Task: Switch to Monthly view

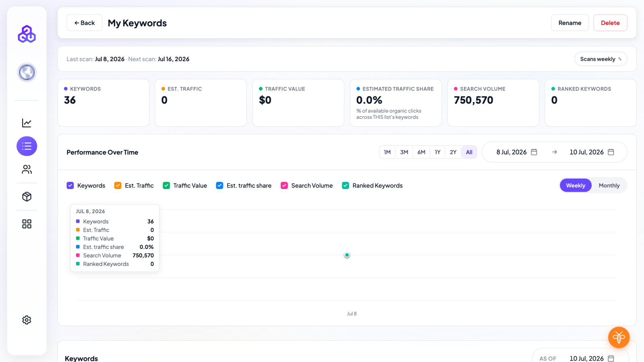Action: pos(609,185)
